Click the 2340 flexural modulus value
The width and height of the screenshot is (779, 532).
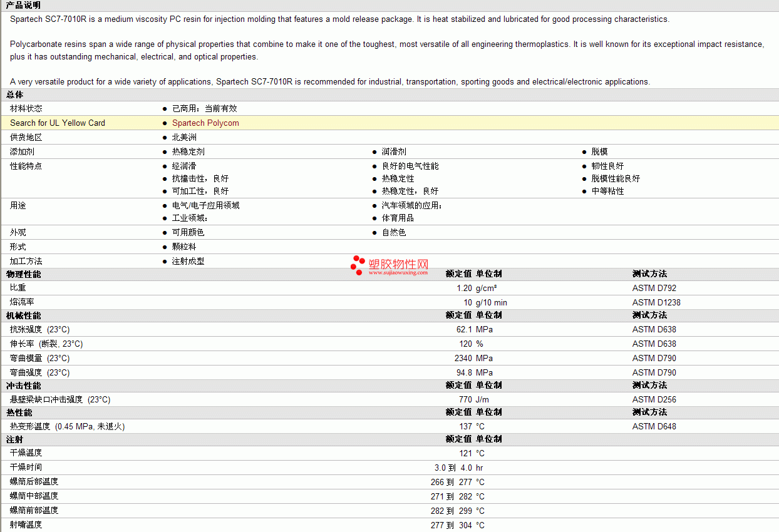pos(463,359)
